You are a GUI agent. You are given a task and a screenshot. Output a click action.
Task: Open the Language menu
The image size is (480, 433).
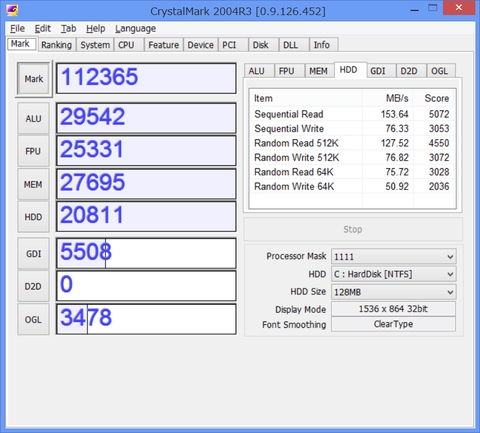click(135, 29)
